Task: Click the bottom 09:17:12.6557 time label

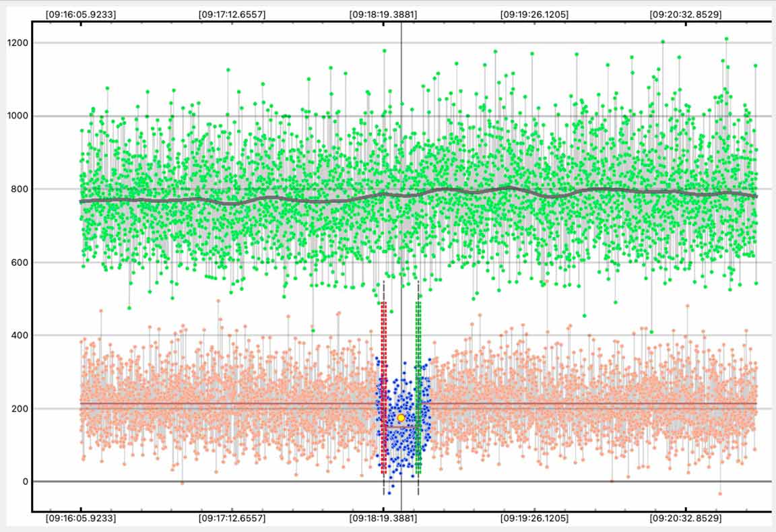Action: coord(232,519)
